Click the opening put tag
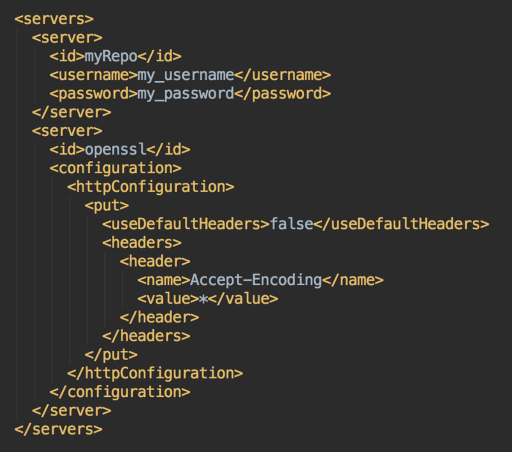The width and height of the screenshot is (512, 452). pyautogui.click(x=107, y=206)
